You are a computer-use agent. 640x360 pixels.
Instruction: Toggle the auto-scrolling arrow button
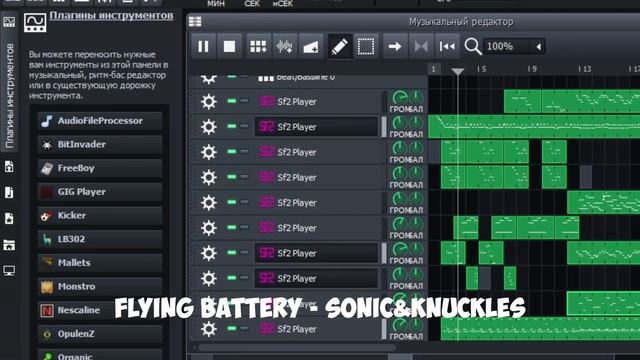pyautogui.click(x=395, y=47)
